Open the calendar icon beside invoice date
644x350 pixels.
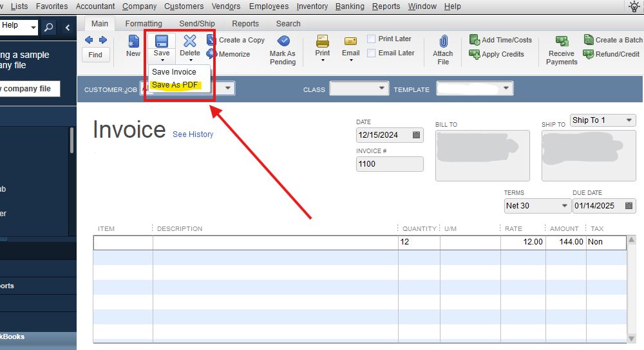pyautogui.click(x=417, y=135)
